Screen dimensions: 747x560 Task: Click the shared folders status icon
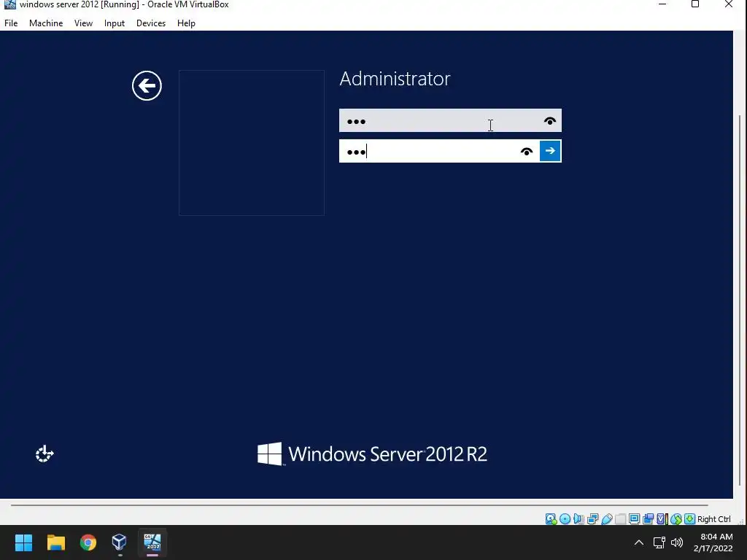pyautogui.click(x=620, y=518)
